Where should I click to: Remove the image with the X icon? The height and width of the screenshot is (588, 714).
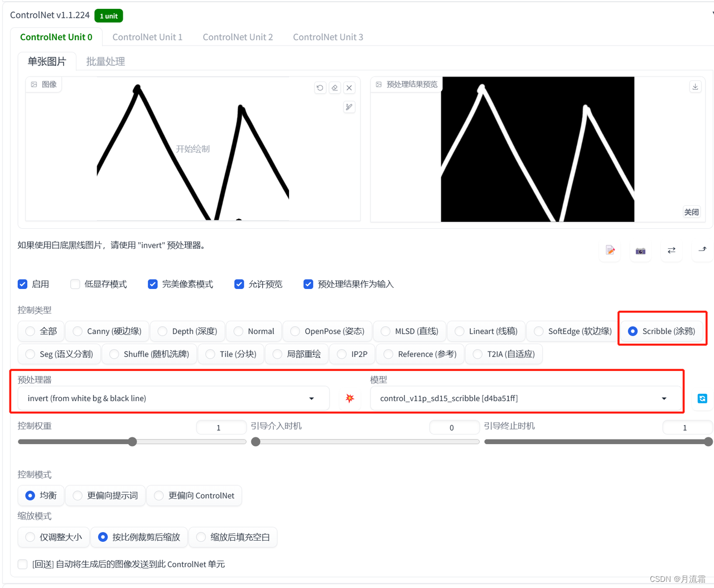[349, 88]
